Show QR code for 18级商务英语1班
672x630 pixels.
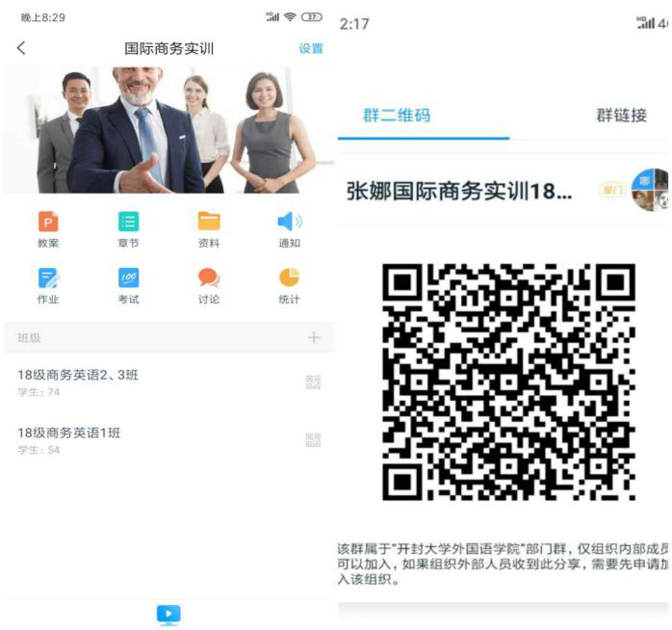pos(313,440)
